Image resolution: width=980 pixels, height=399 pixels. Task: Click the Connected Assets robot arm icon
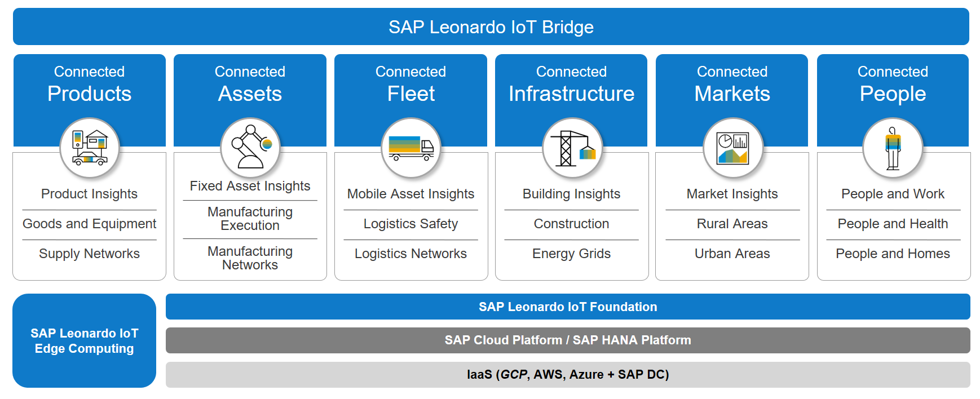click(250, 148)
